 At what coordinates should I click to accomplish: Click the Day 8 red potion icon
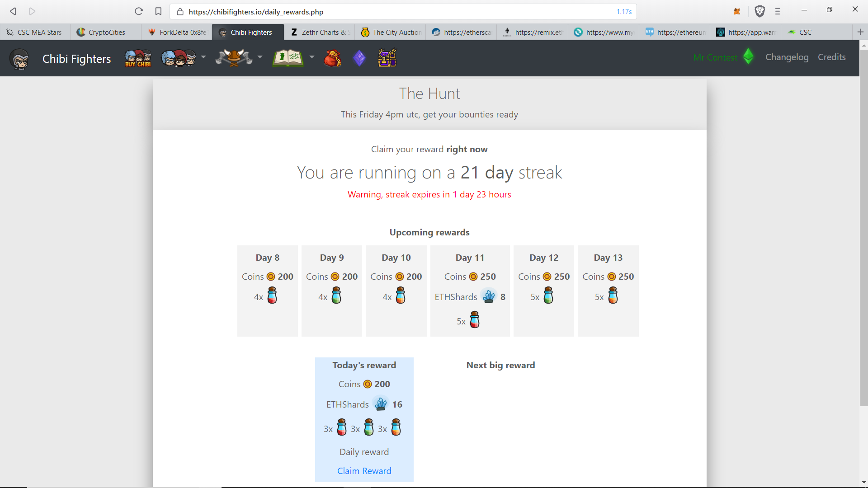point(272,296)
